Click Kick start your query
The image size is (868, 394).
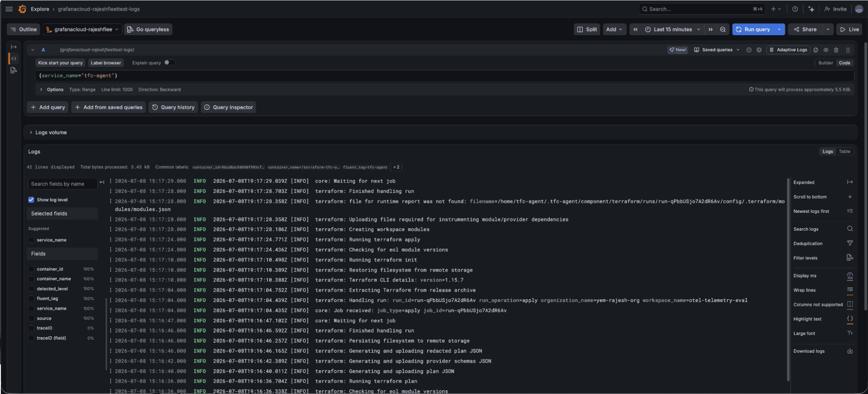pyautogui.click(x=60, y=63)
